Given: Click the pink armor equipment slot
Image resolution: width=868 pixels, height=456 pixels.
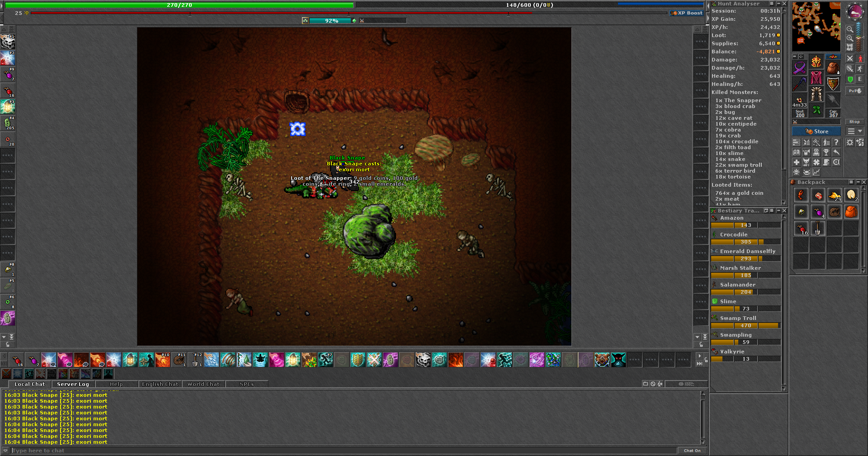Looking at the screenshot, I should 816,78.
